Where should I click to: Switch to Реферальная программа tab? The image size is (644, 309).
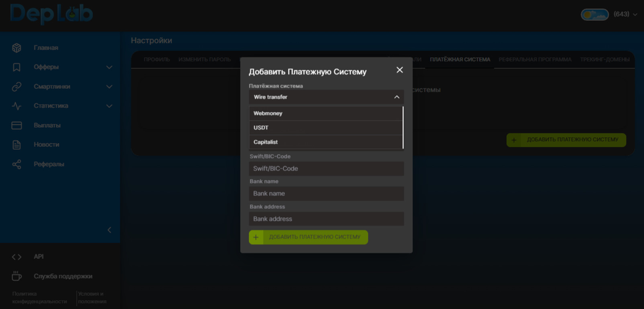[x=535, y=60]
